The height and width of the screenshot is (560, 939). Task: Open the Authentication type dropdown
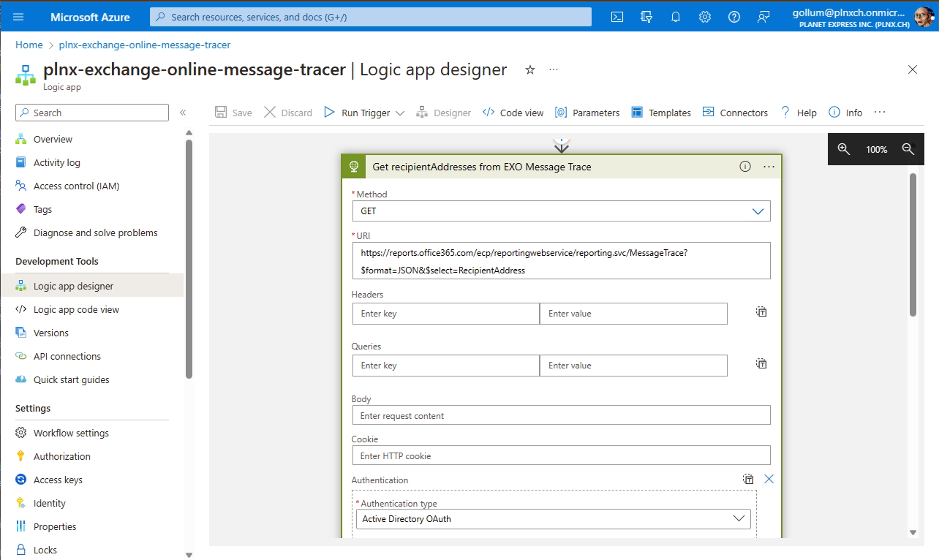[741, 519]
